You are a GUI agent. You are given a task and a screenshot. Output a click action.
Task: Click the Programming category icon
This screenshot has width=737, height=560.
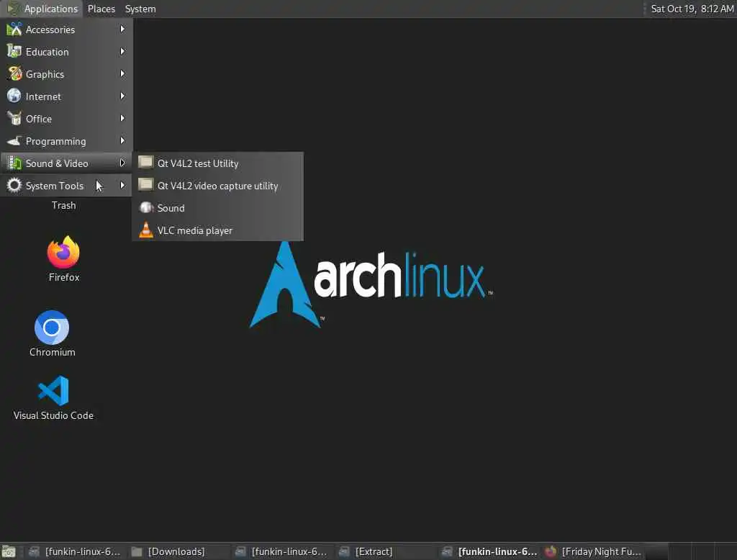pos(14,140)
